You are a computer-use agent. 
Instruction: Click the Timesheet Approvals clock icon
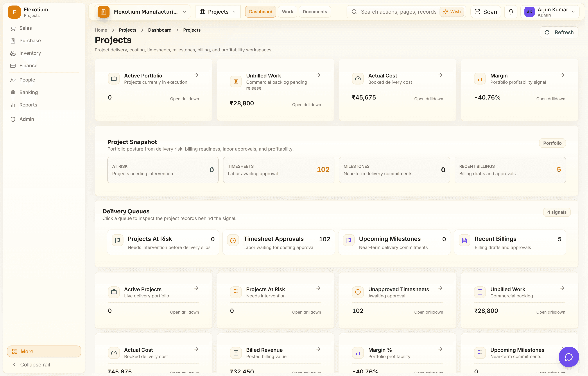[233, 241]
